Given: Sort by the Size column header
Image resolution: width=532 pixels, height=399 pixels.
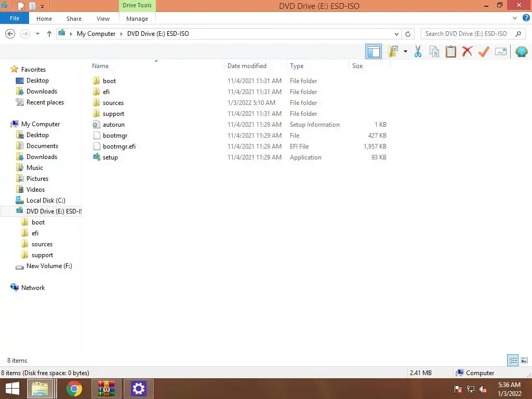Looking at the screenshot, I should [x=357, y=66].
